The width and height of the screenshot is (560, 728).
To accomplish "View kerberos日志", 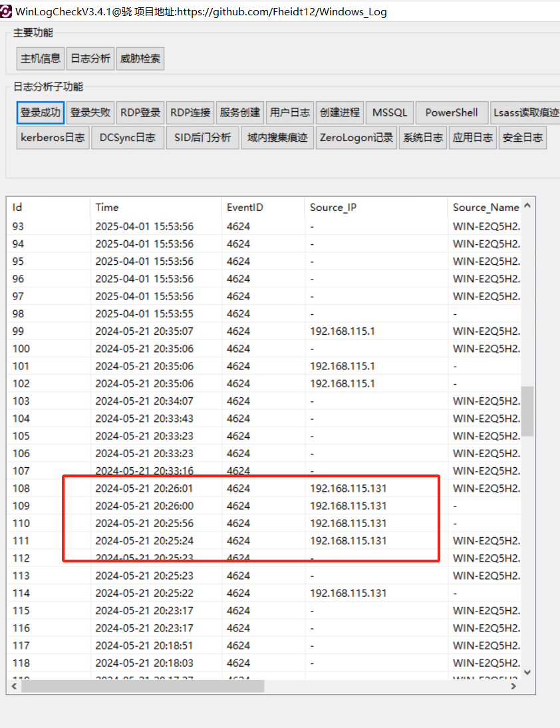I will tap(53, 138).
